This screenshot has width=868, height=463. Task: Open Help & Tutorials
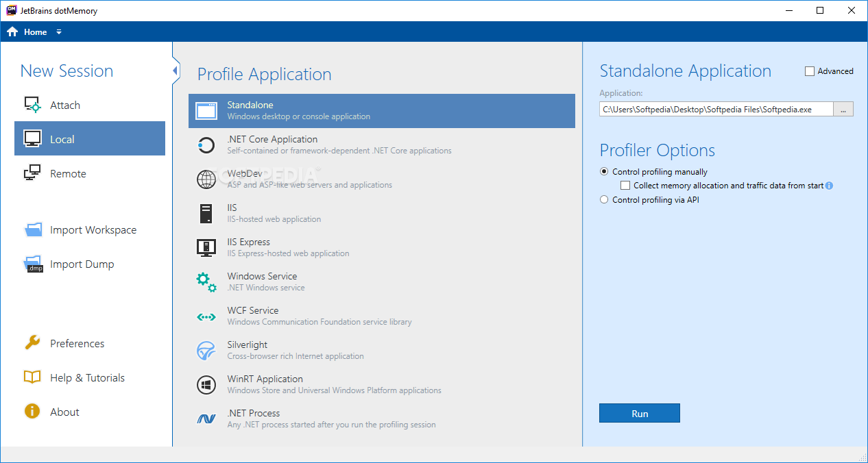pos(90,377)
